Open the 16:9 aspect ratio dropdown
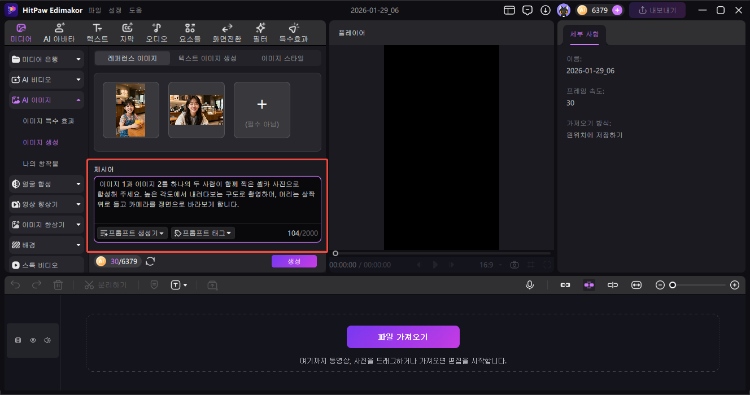Viewport: 750px width, 395px height. point(490,264)
